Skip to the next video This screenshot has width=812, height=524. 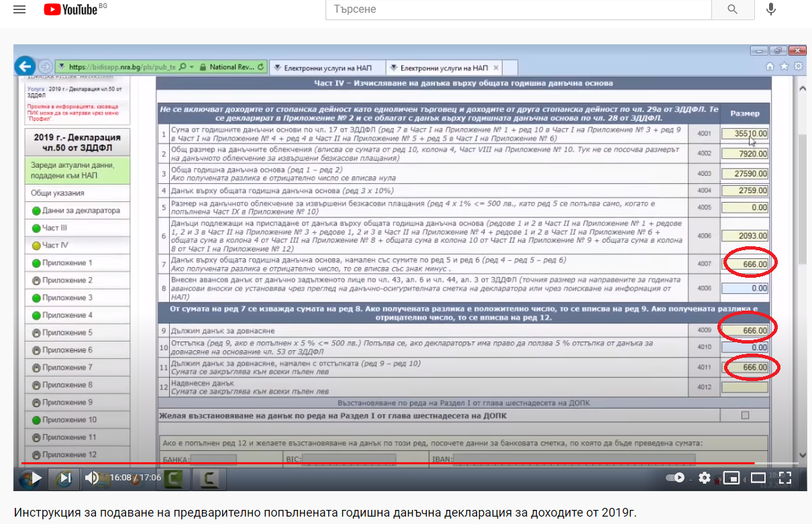coord(64,478)
